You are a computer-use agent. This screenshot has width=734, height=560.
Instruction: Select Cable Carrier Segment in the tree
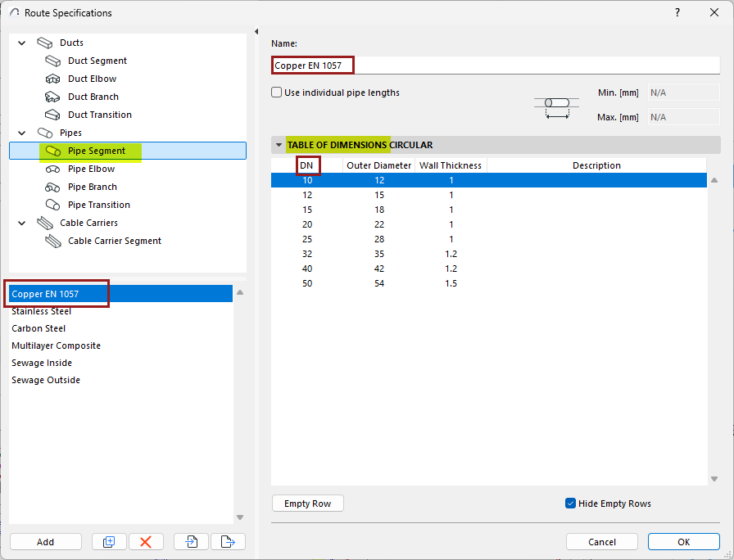[115, 241]
